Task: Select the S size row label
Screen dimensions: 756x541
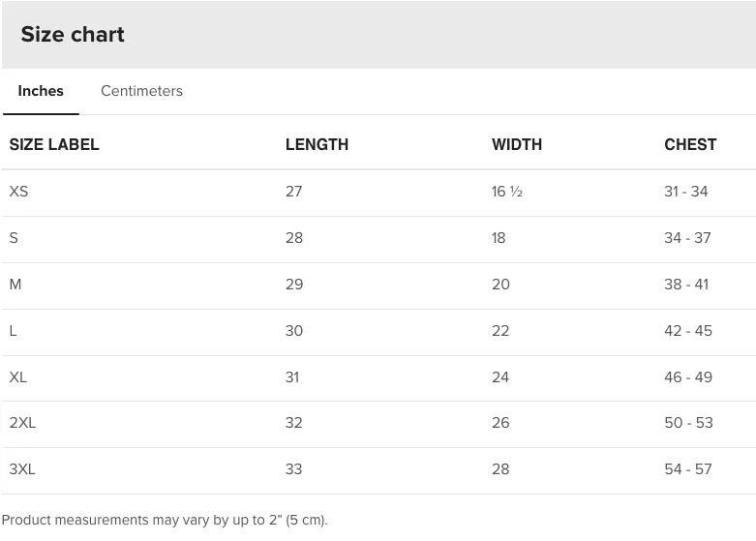Action: pos(14,238)
